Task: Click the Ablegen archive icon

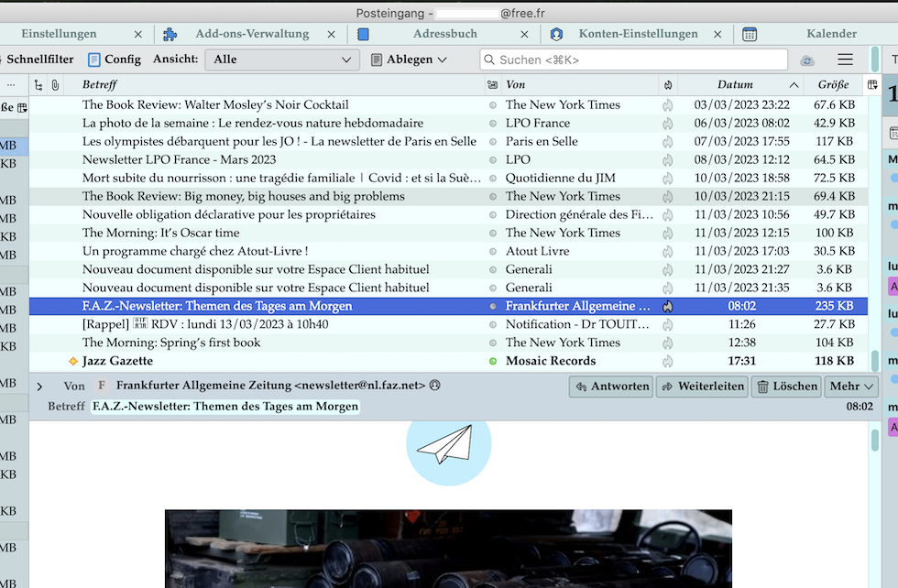Action: click(377, 60)
